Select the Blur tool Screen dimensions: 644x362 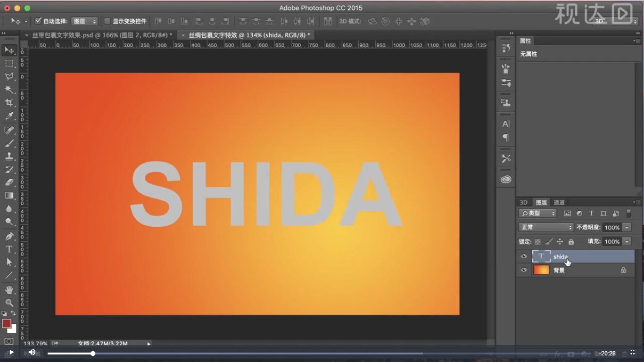tap(9, 209)
